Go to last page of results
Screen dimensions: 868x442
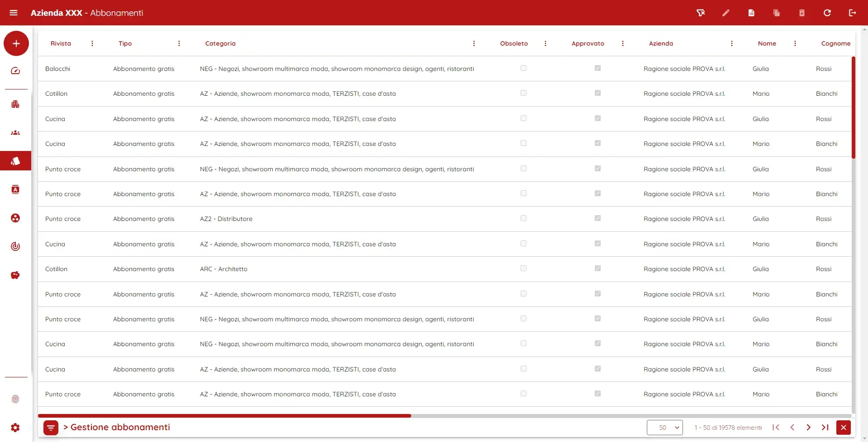(x=825, y=428)
